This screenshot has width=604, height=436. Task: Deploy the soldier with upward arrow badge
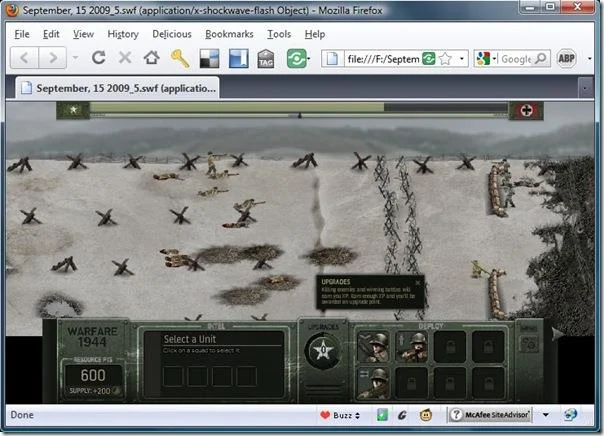point(411,347)
